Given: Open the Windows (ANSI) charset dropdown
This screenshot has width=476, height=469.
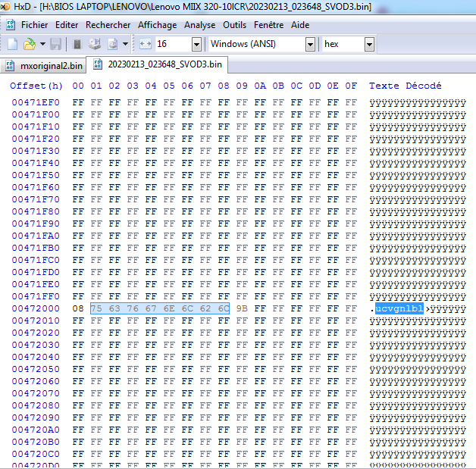Looking at the screenshot, I should tap(310, 45).
